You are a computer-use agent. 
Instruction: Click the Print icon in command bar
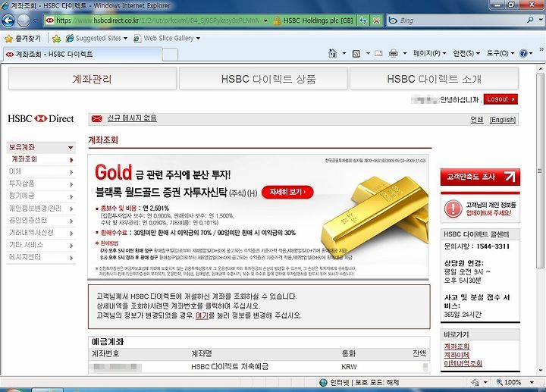(394, 53)
